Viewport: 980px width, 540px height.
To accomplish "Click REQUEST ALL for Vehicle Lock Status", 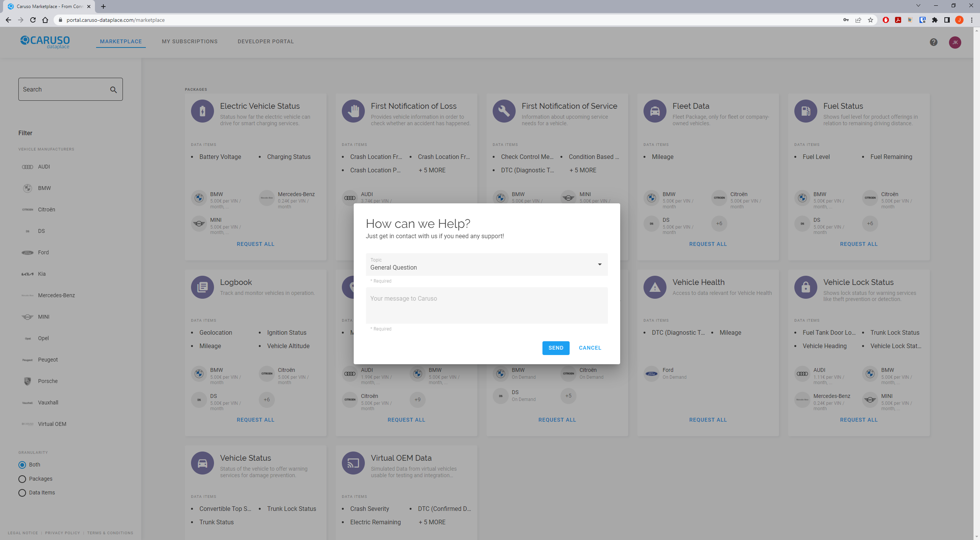I will 859,420.
